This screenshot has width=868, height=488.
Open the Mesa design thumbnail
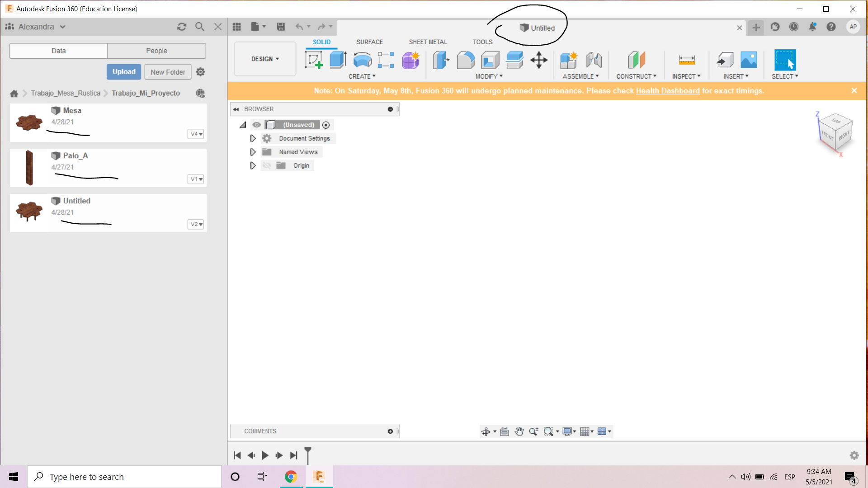pos(29,122)
